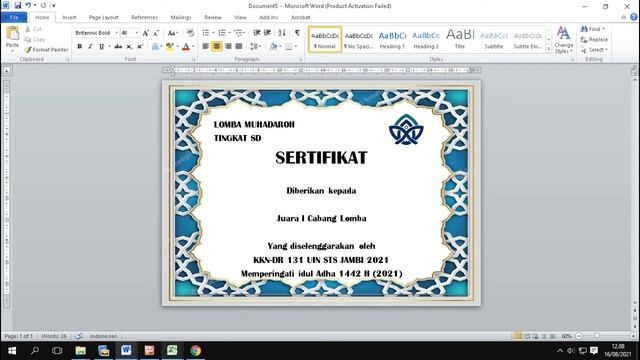Save the document from Quick Access
Screen dimensions: 640x360
(x=18, y=6)
